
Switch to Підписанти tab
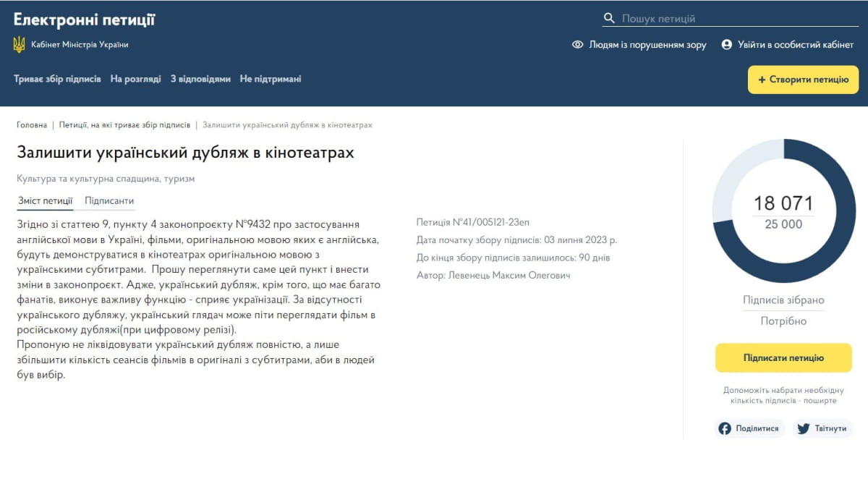pos(109,201)
